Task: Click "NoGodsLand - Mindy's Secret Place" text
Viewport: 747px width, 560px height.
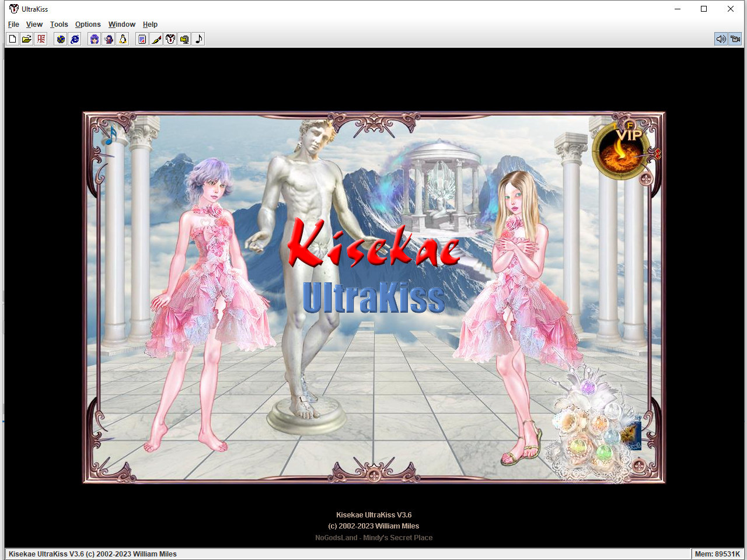Action: (x=374, y=538)
